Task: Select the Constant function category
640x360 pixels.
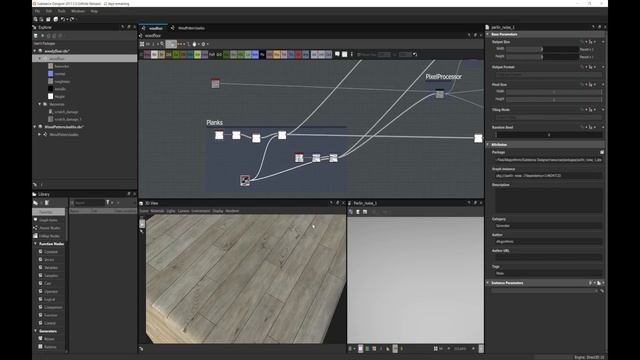Action: tap(50, 252)
